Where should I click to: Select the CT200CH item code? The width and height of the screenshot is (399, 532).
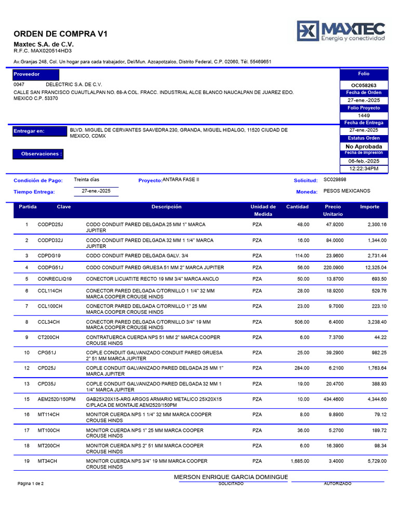click(x=48, y=338)
